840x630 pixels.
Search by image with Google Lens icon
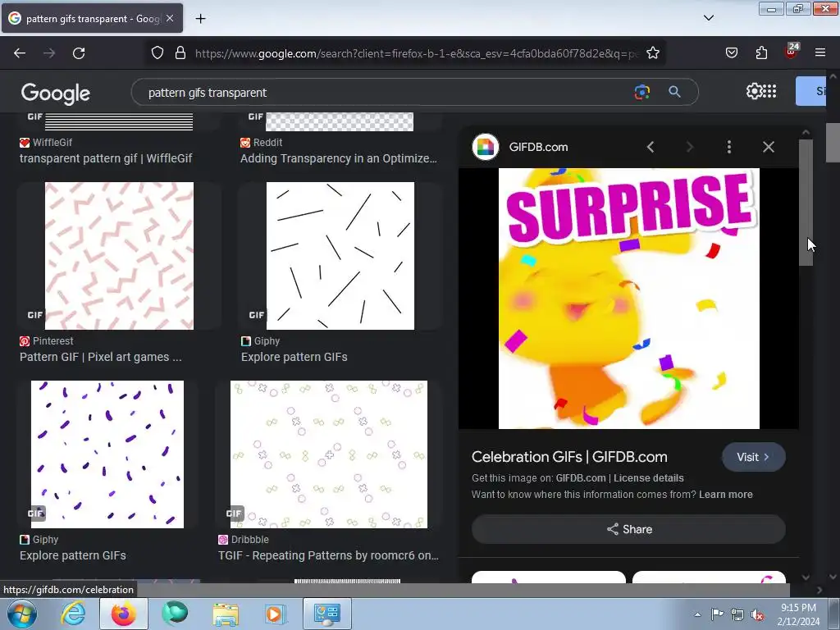click(641, 92)
